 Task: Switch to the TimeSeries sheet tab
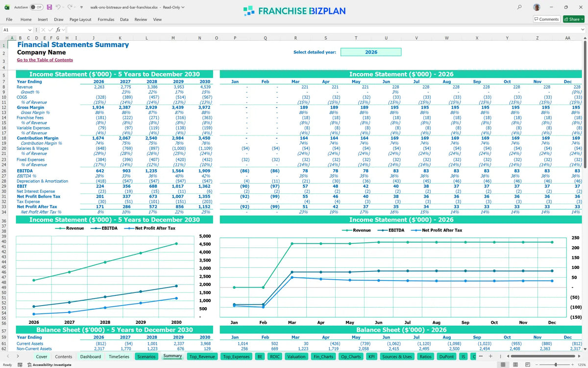click(119, 357)
